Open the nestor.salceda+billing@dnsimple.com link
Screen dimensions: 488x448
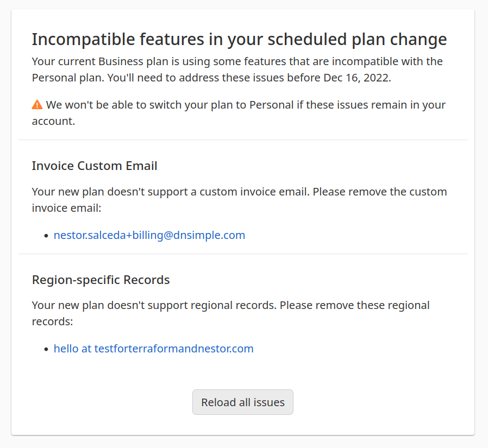pyautogui.click(x=149, y=235)
